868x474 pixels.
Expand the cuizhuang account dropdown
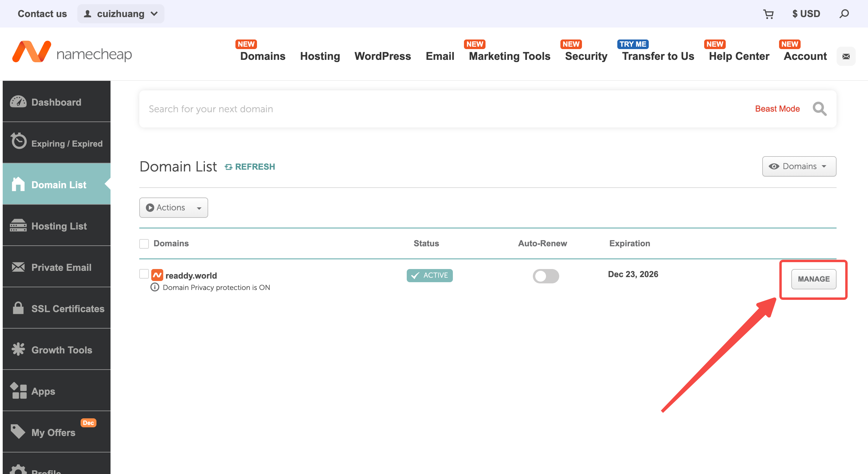[121, 14]
